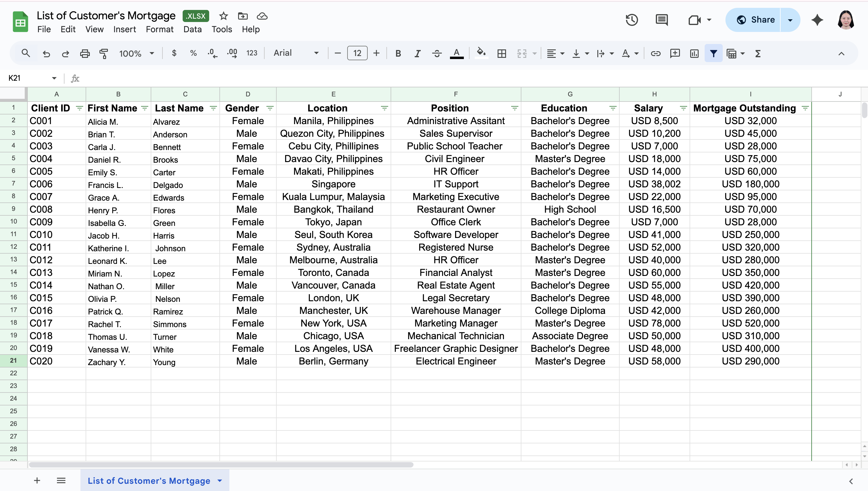Click the print icon
Screen dimensions: 868x491
click(85, 53)
